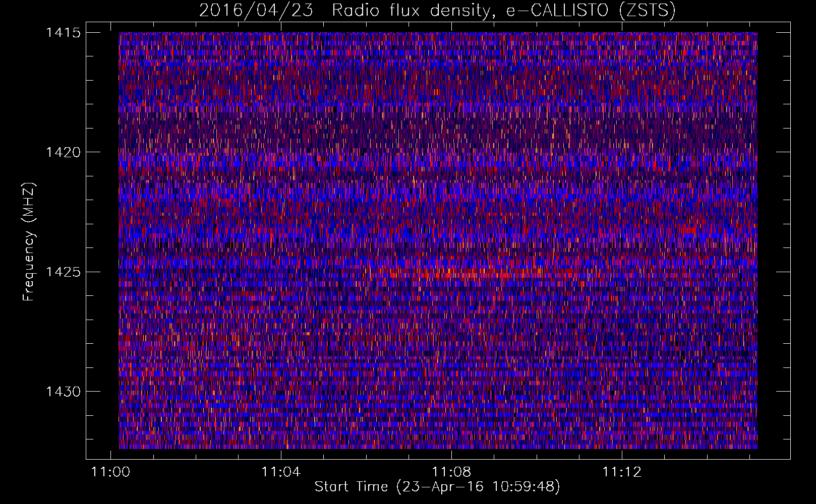Click the 'Frequency (MHZ)' axis label

click(x=29, y=241)
